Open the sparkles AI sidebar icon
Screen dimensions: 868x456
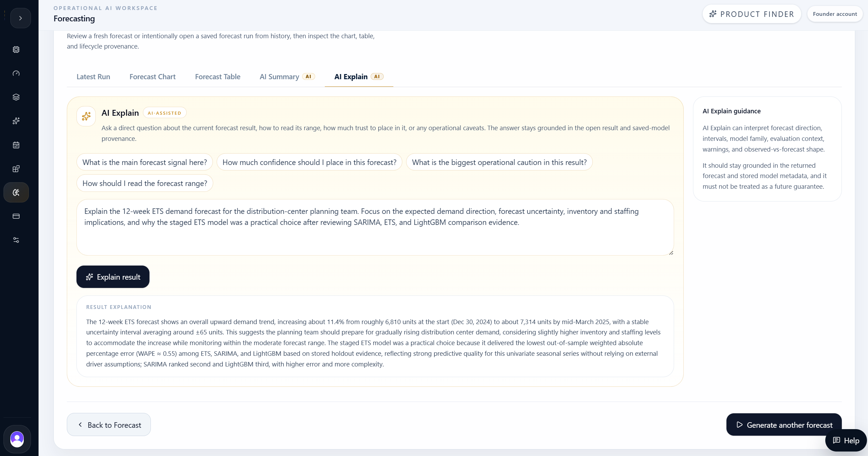(x=16, y=121)
